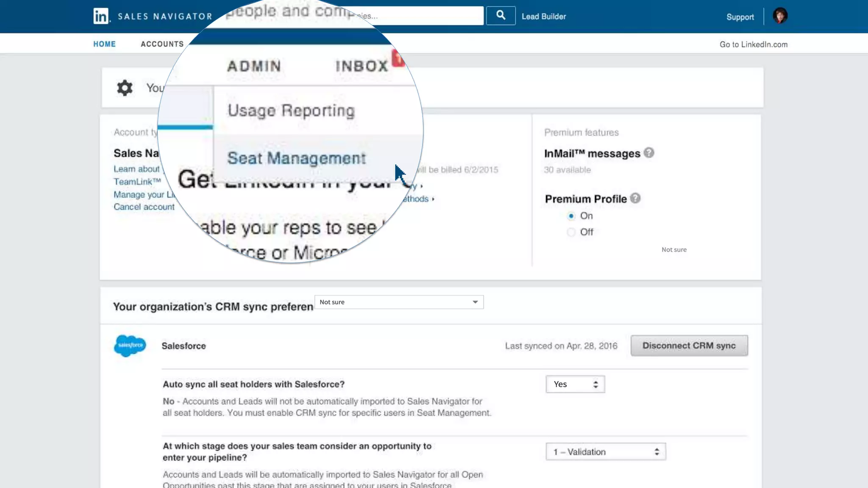This screenshot has width=868, height=488.
Task: Click the people and companies search field
Action: tap(420, 16)
